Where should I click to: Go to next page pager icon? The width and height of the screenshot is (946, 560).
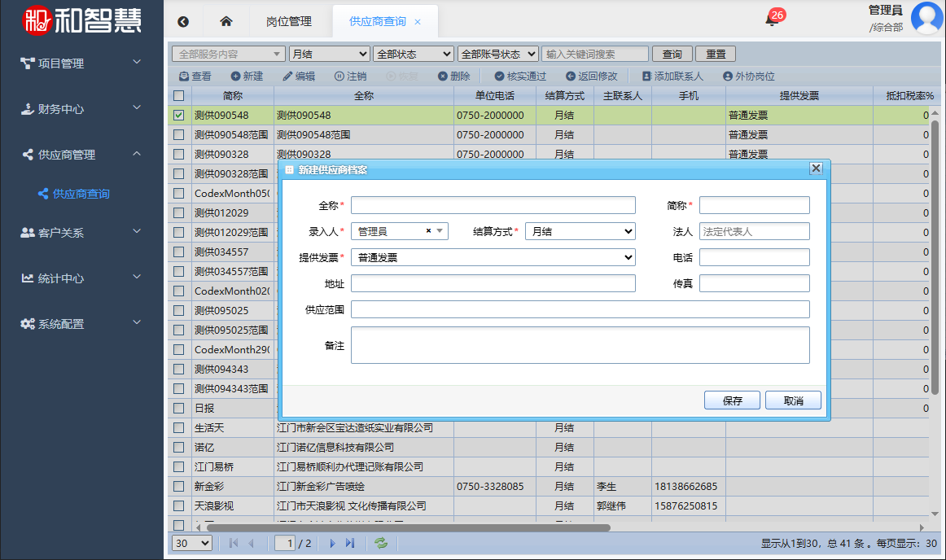332,543
